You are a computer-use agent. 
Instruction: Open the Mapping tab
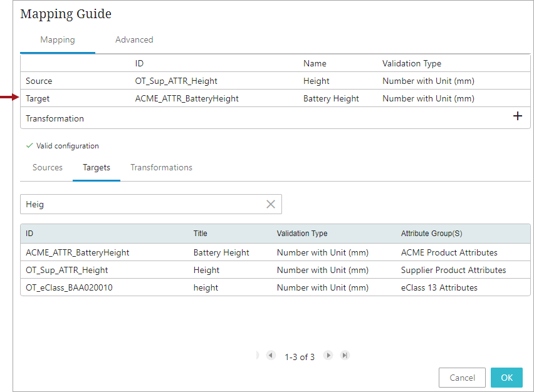click(x=58, y=39)
